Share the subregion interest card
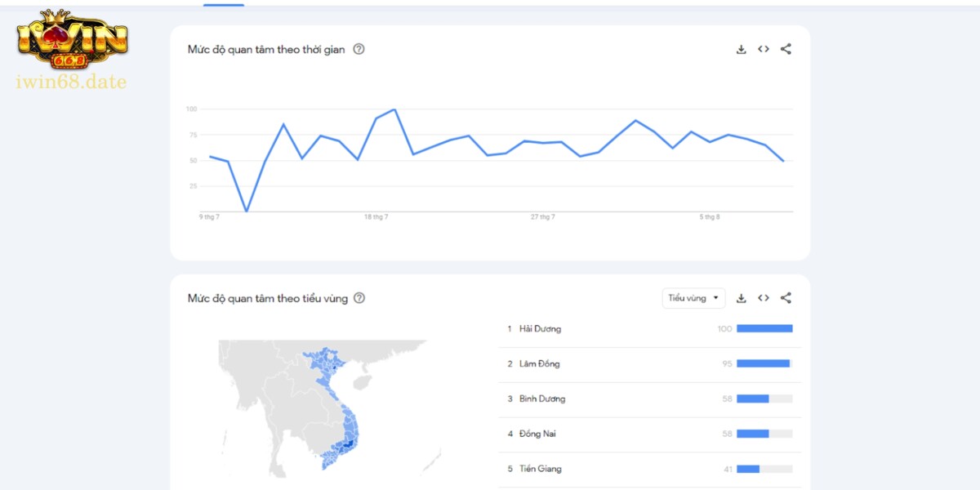 tap(786, 298)
